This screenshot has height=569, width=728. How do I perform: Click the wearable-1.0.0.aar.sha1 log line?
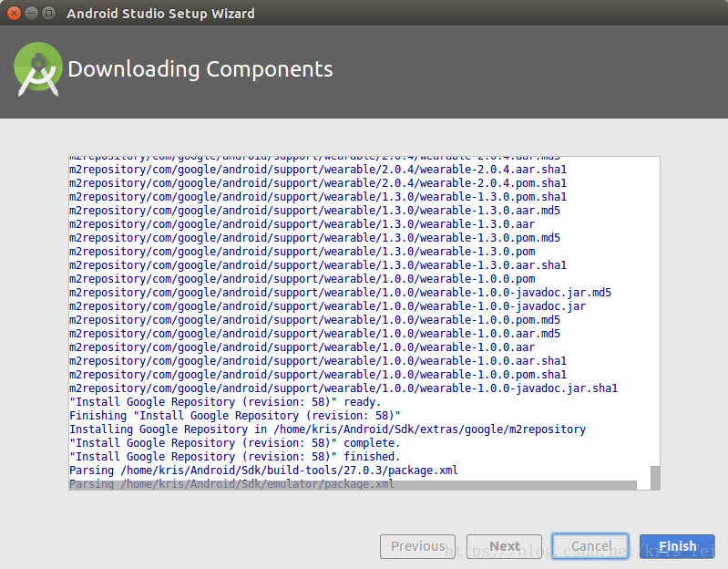[318, 361]
